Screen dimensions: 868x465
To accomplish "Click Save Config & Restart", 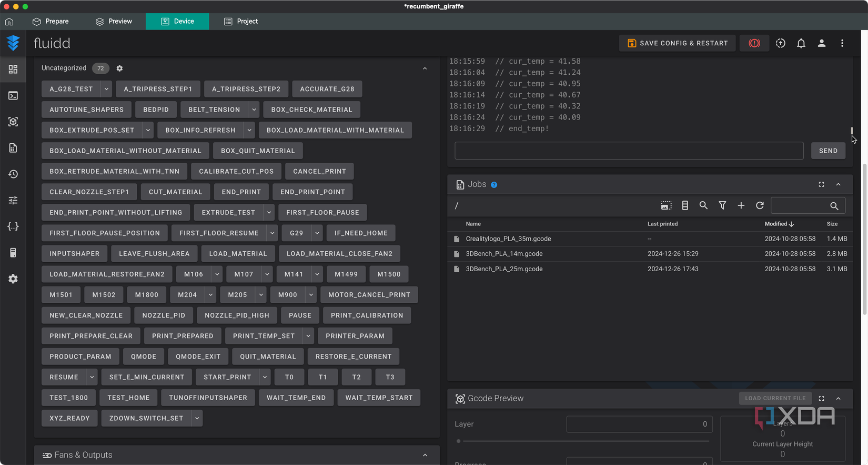I will coord(678,43).
